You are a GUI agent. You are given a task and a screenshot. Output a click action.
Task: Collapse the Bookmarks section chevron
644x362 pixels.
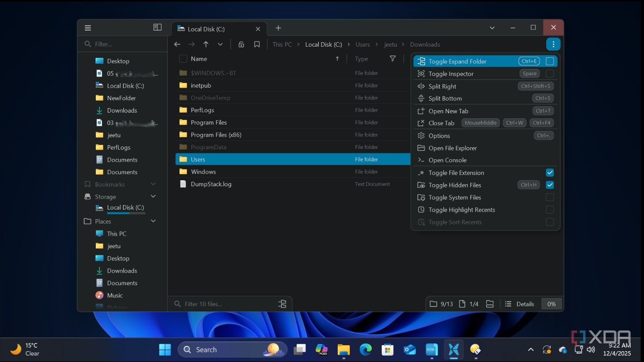pos(153,184)
